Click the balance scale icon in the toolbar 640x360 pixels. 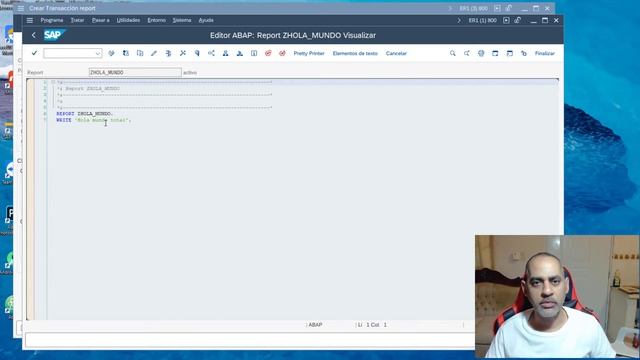pyautogui.click(x=168, y=53)
